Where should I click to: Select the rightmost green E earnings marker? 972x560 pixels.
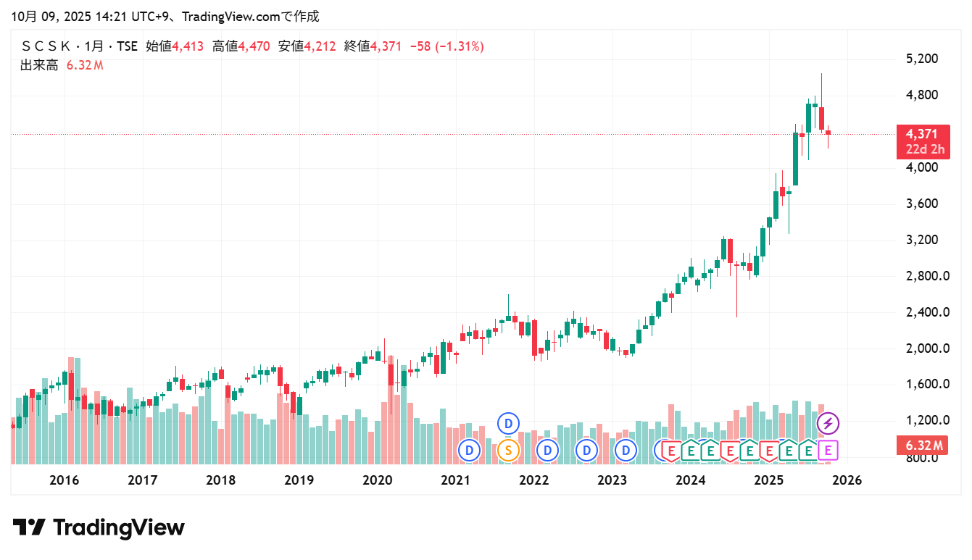tap(808, 451)
